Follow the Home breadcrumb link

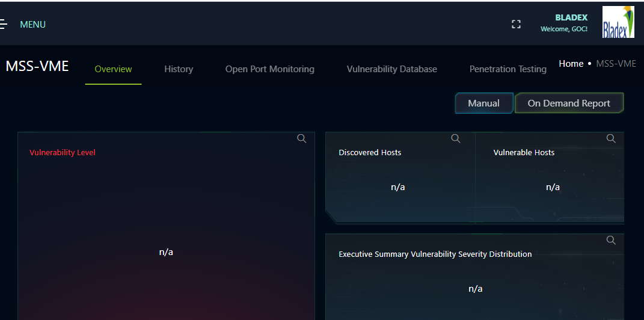pos(571,64)
